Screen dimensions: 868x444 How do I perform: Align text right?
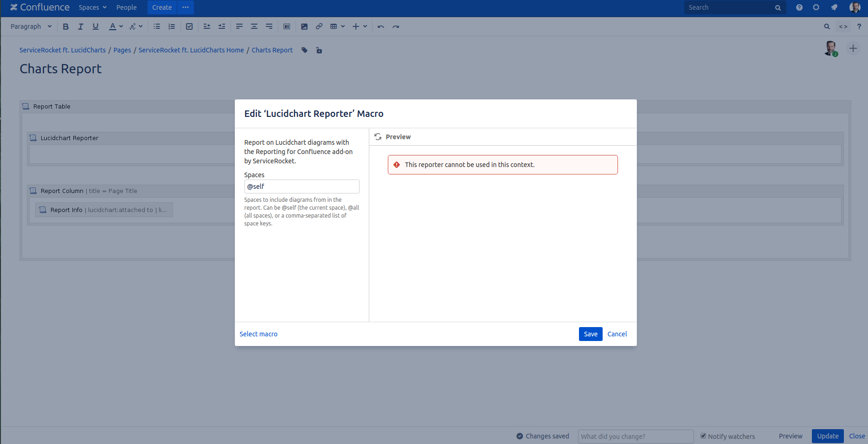coord(269,26)
